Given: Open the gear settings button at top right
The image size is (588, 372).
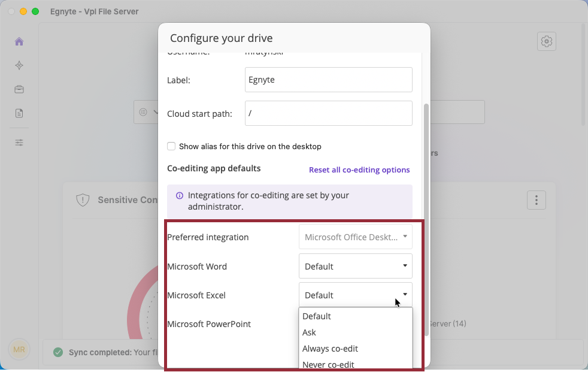Looking at the screenshot, I should tap(546, 41).
